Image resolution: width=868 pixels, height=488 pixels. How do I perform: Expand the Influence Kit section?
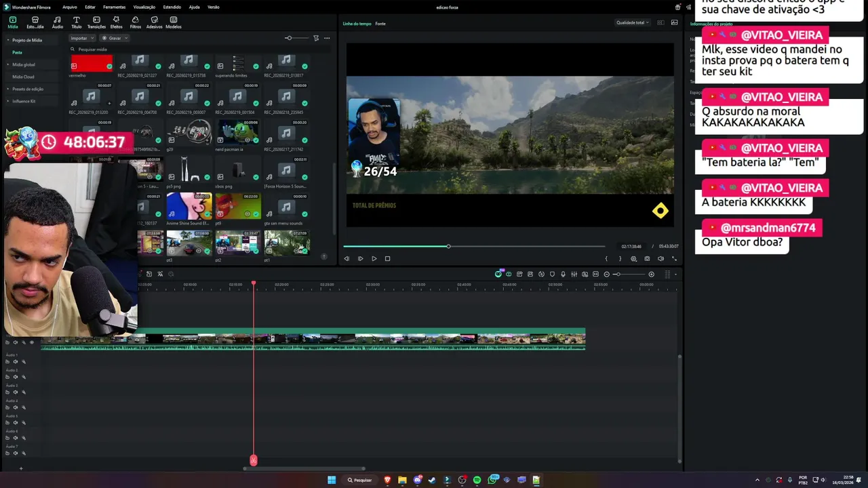[x=8, y=101]
